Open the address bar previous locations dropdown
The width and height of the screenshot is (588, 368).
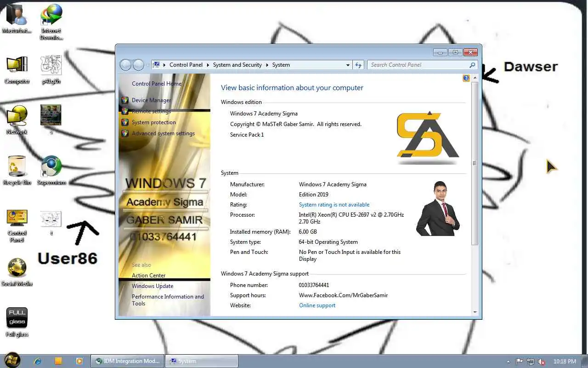tap(348, 65)
